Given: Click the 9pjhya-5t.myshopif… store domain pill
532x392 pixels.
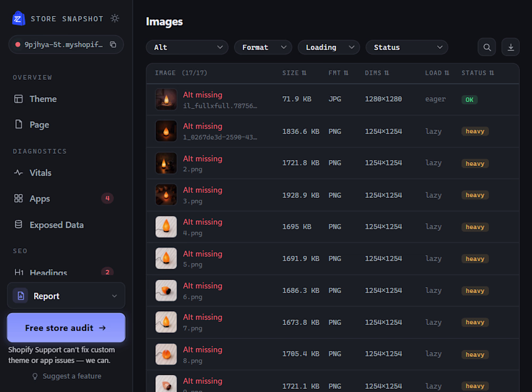Looking at the screenshot, I should click(x=66, y=45).
